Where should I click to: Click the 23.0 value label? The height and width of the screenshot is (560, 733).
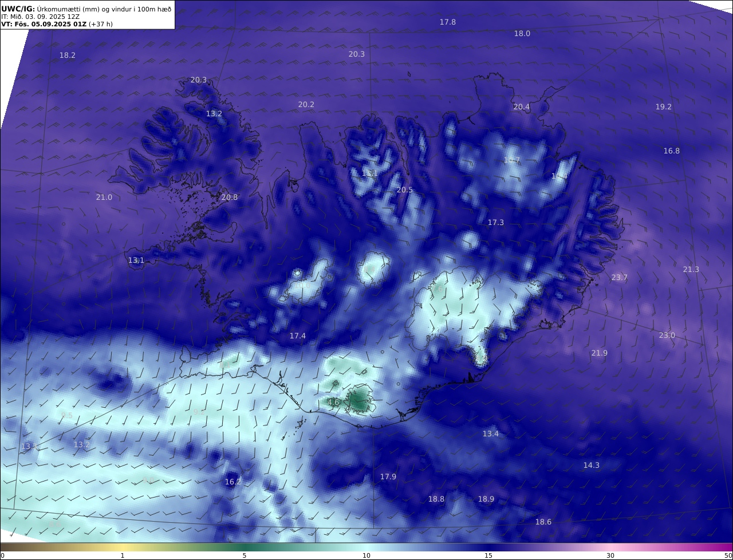(x=667, y=335)
